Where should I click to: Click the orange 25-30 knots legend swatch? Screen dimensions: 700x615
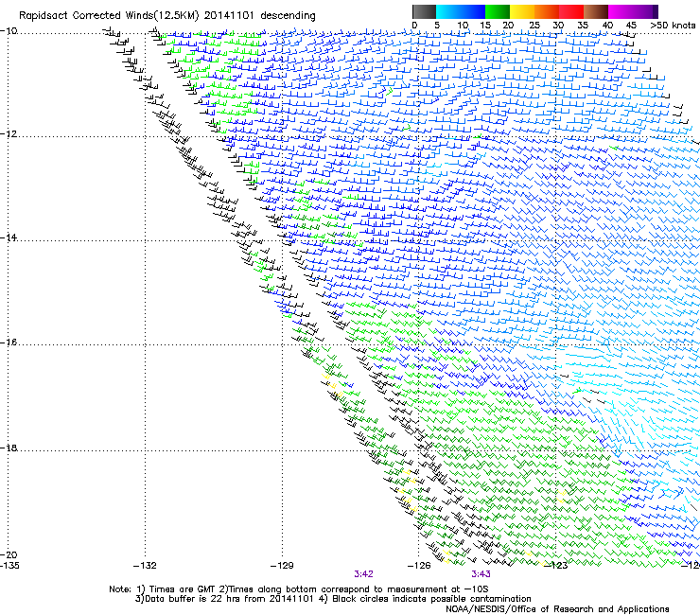coord(547,11)
